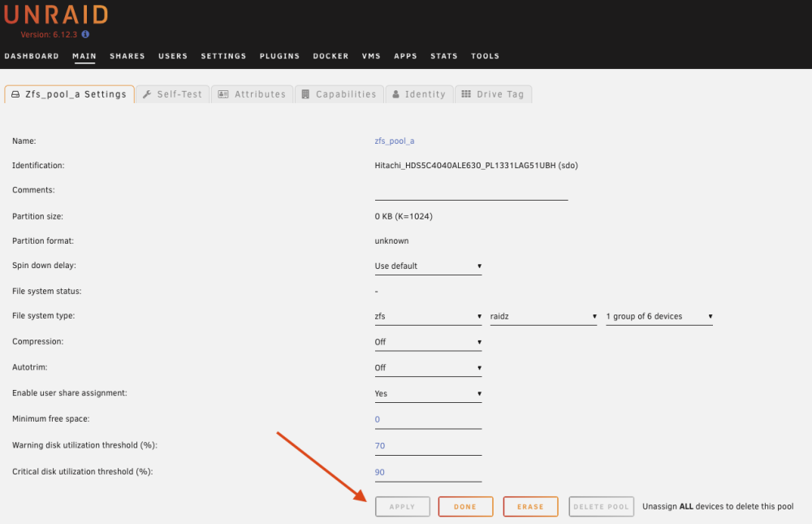The image size is (812, 524).
Task: Switch to the Attributes tab
Action: coord(253,94)
